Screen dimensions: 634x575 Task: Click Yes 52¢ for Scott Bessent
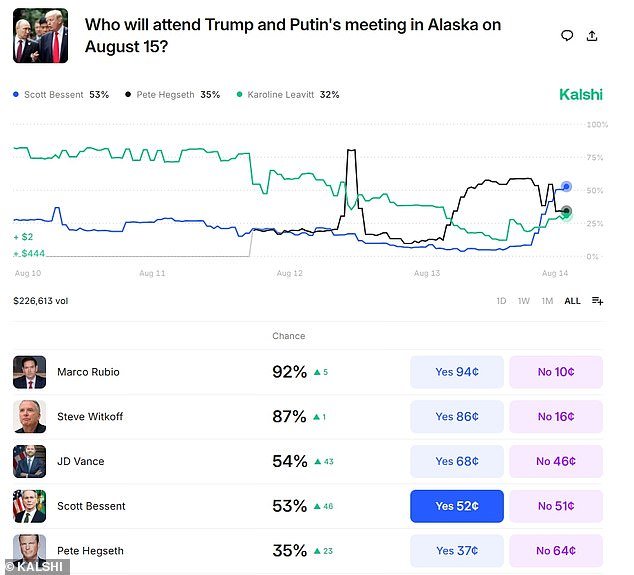tap(457, 506)
